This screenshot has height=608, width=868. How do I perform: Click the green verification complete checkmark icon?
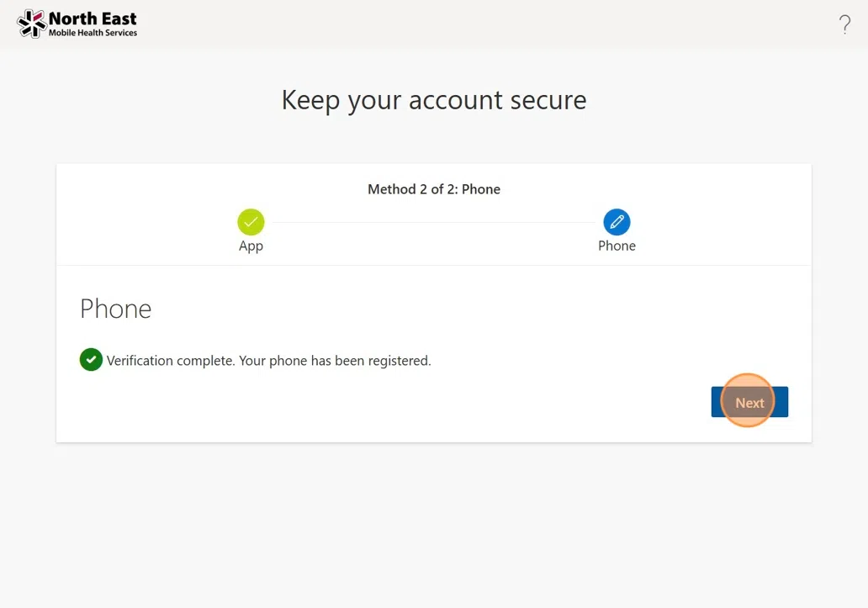pos(91,360)
